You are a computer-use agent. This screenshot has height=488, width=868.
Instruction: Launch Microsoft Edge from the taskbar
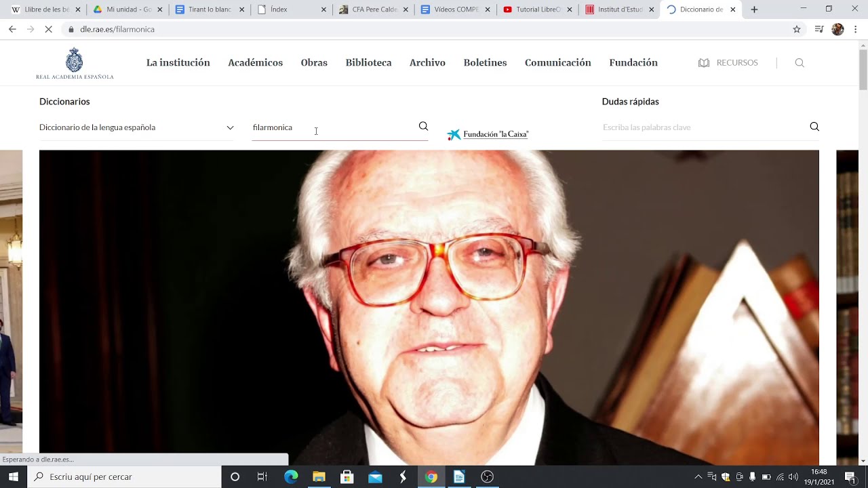tap(291, 476)
